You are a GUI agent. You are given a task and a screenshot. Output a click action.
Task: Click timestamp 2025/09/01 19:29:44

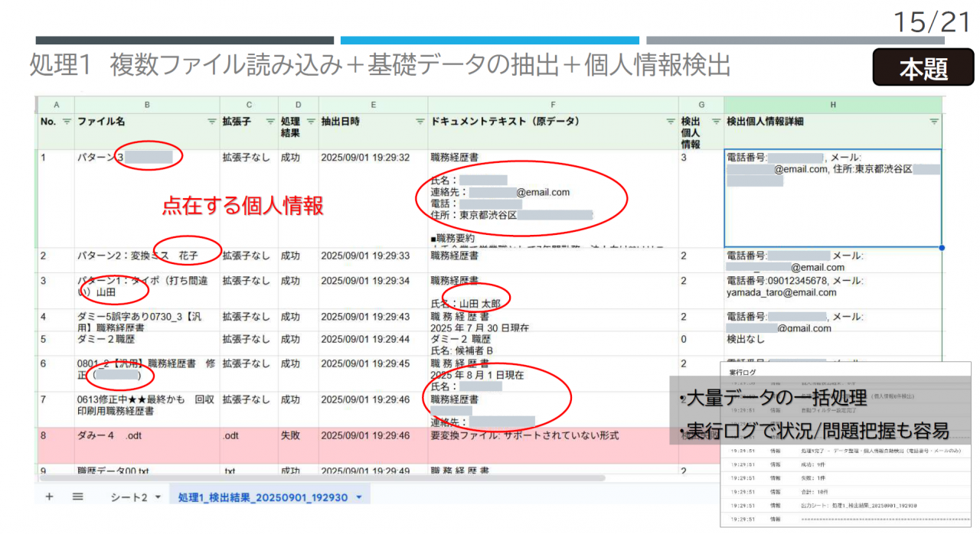click(365, 339)
